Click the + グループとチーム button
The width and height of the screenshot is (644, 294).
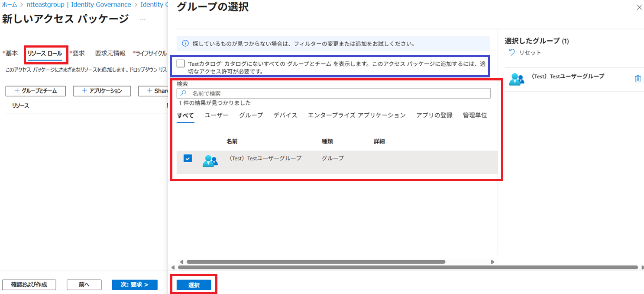[36, 91]
